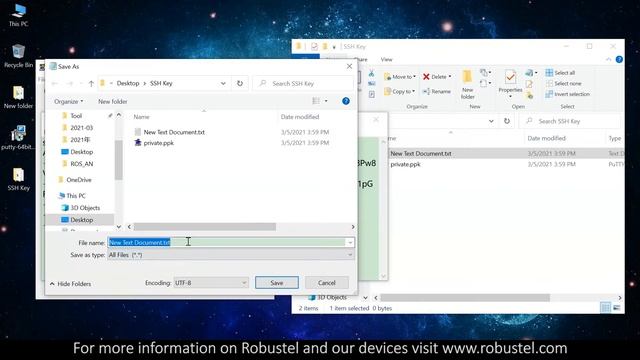Image resolution: width=640 pixels, height=360 pixels.
Task: Select the SSH Key desktop folder
Action: click(x=18, y=179)
